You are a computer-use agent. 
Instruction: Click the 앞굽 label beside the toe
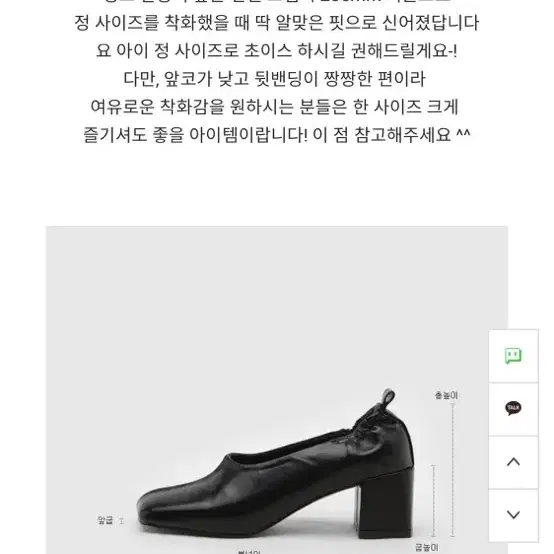coord(105,520)
